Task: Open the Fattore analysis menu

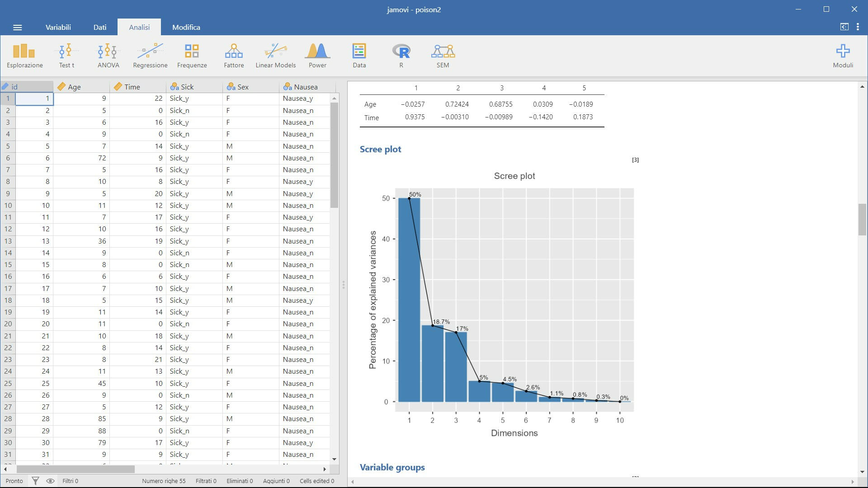Action: click(x=234, y=56)
